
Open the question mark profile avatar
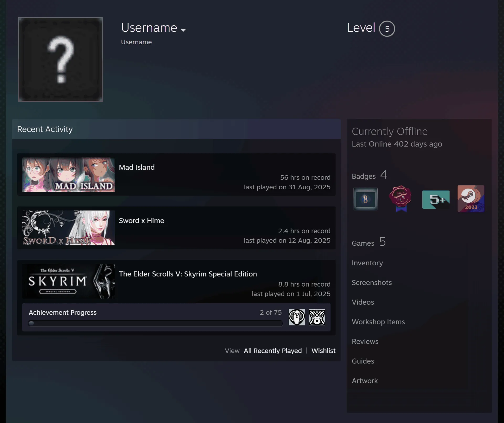pyautogui.click(x=60, y=59)
